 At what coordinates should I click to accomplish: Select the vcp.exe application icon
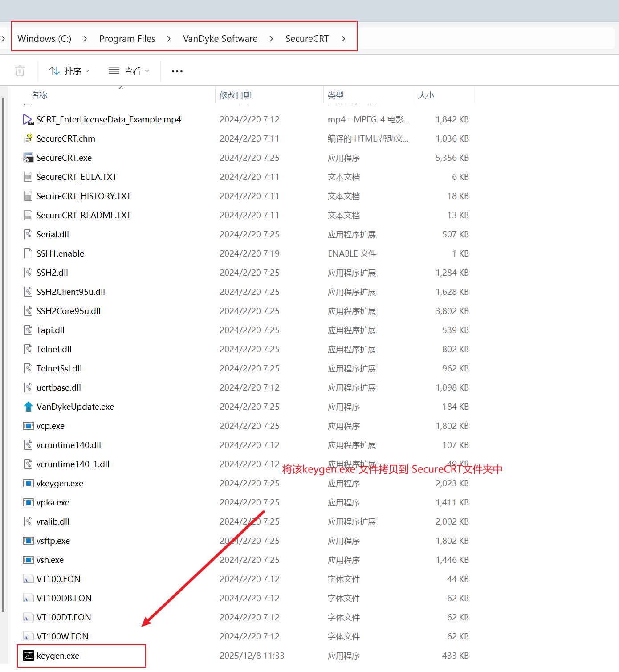tap(28, 426)
